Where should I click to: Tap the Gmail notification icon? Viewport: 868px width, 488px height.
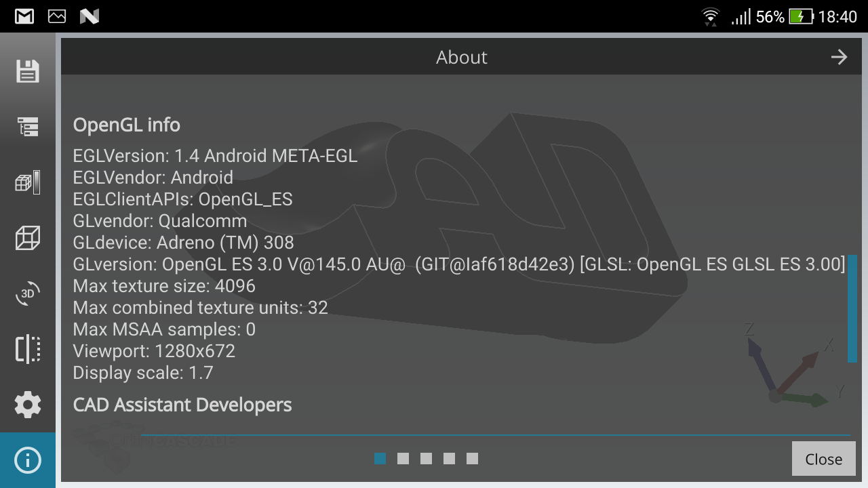tap(24, 16)
